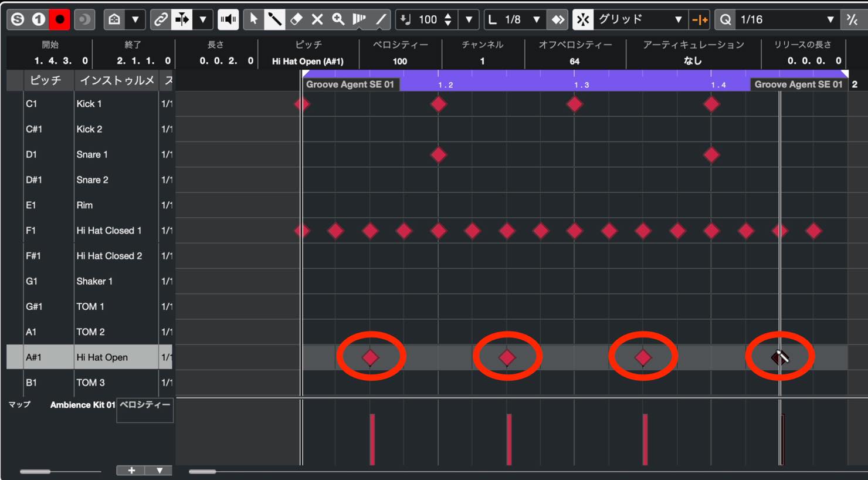Click the dimmed retrospective record icon
This screenshot has height=480, width=868.
(x=84, y=19)
